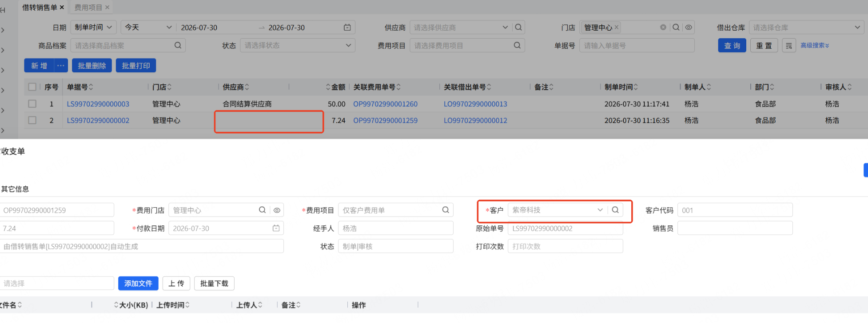Expand the 请选择供应商 dropdown

505,28
